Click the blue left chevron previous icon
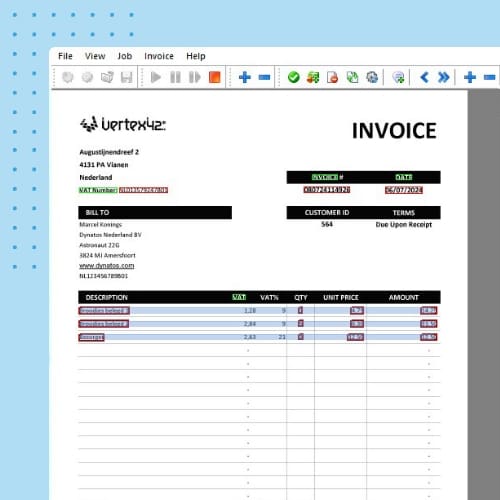Screen dimensions: 500x500 [424, 77]
